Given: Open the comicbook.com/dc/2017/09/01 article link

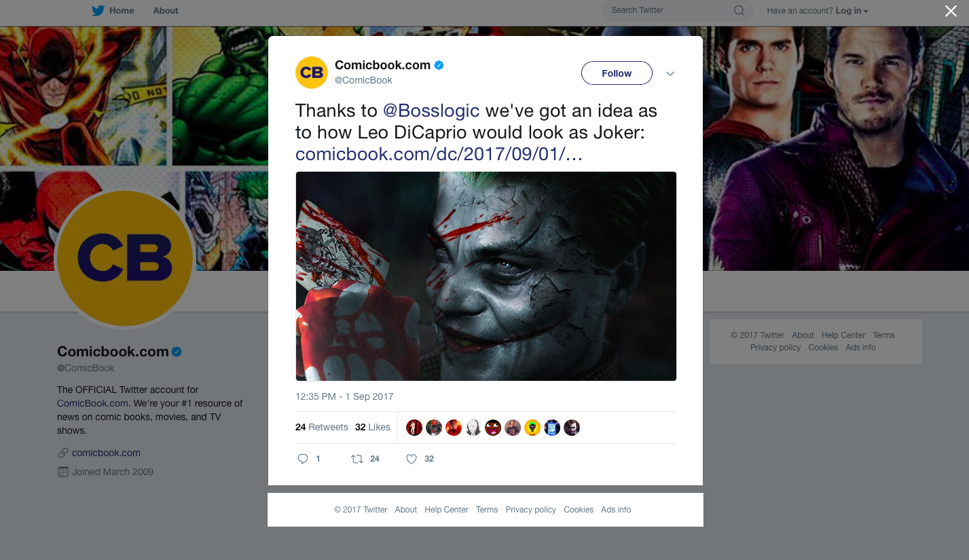Looking at the screenshot, I should [439, 154].
